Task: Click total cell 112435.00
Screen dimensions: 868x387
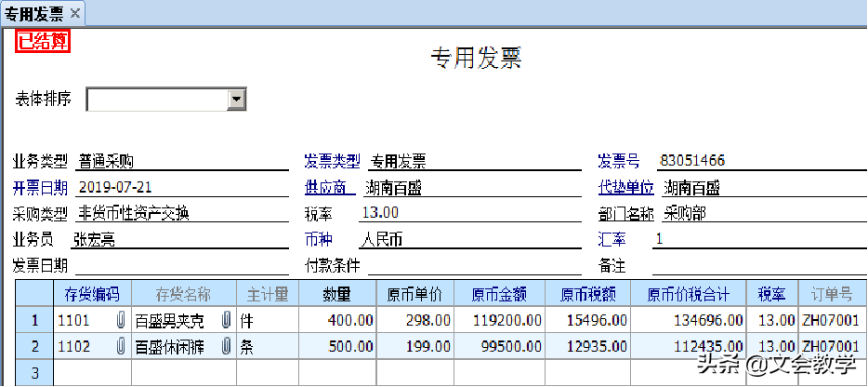Action: tap(688, 346)
